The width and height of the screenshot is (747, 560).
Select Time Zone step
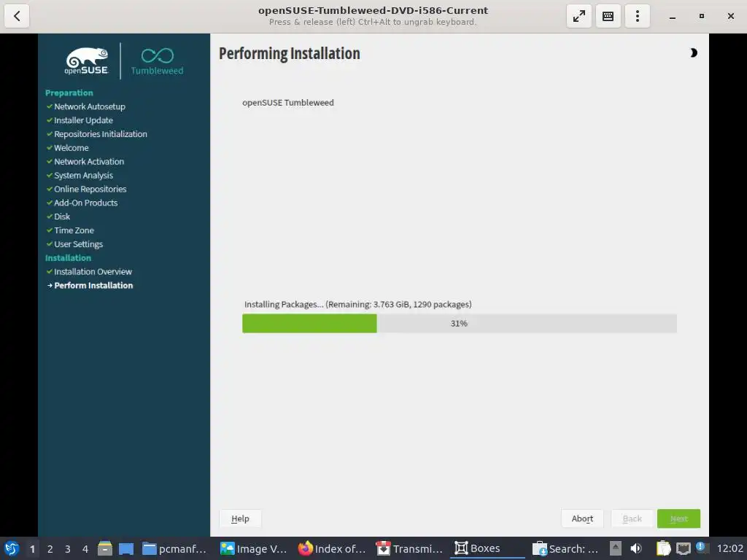[74, 230]
